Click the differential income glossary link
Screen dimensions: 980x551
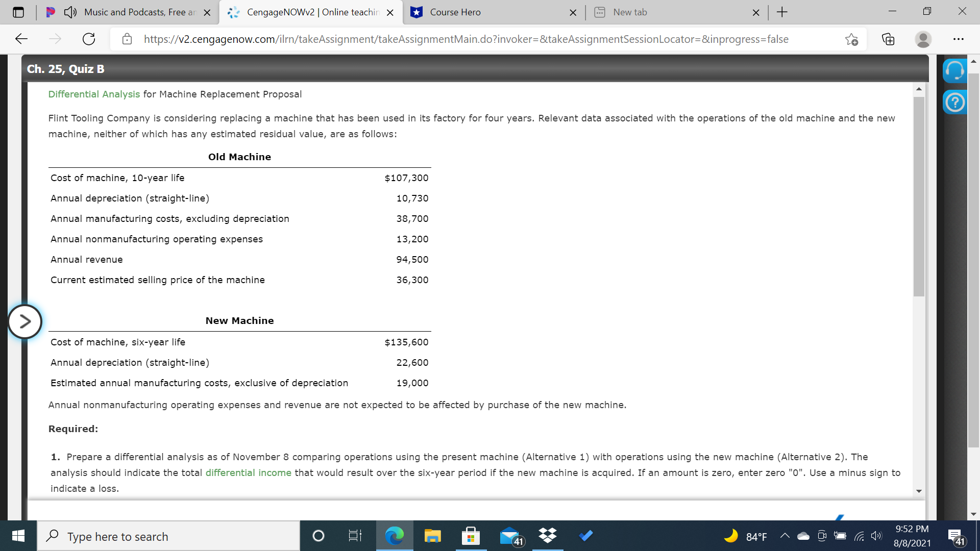tap(248, 473)
